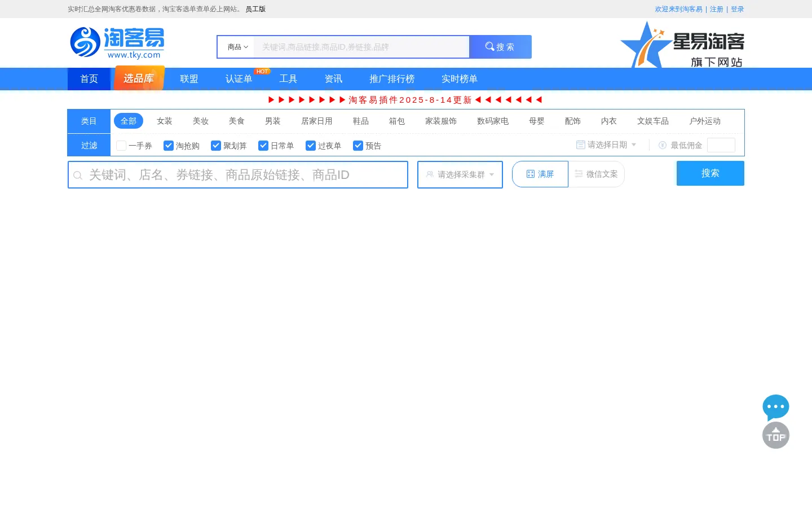Viewport: 812px width, 508px height.
Task: Uncheck the 聚划算 filter
Action: (216, 146)
